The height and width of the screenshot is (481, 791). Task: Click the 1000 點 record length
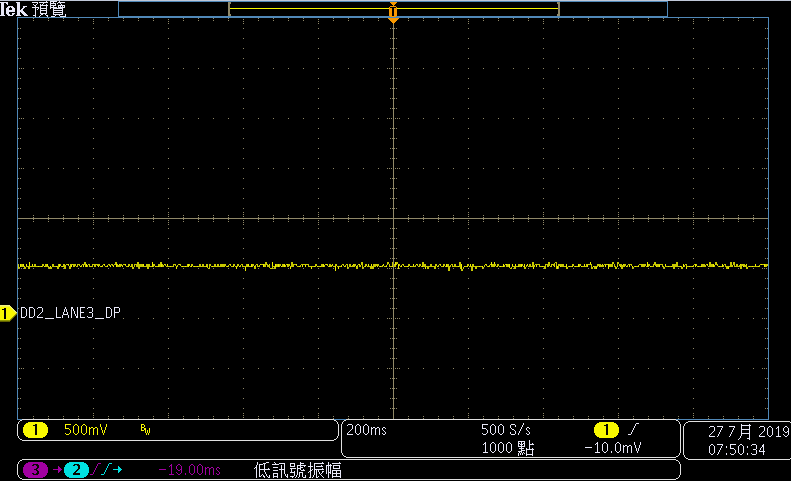[x=507, y=448]
